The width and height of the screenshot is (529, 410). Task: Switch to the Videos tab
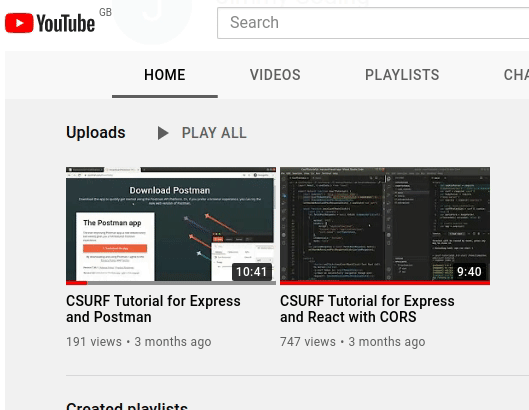[275, 75]
